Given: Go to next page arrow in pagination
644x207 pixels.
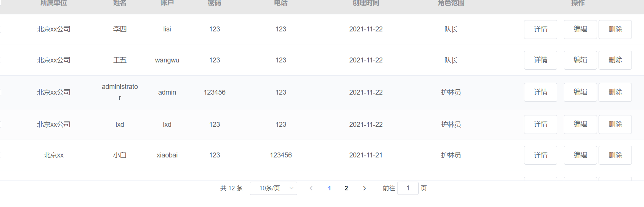Looking at the screenshot, I should (364, 188).
